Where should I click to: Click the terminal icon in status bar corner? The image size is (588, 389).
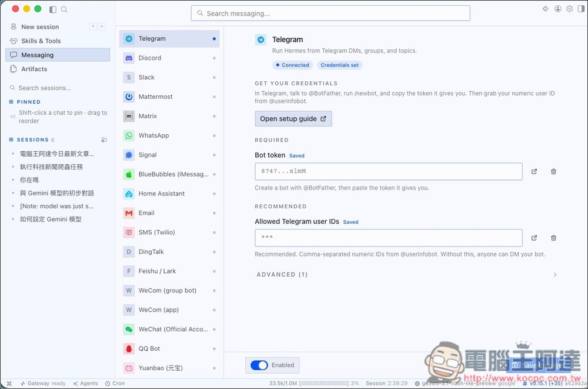pos(9,383)
